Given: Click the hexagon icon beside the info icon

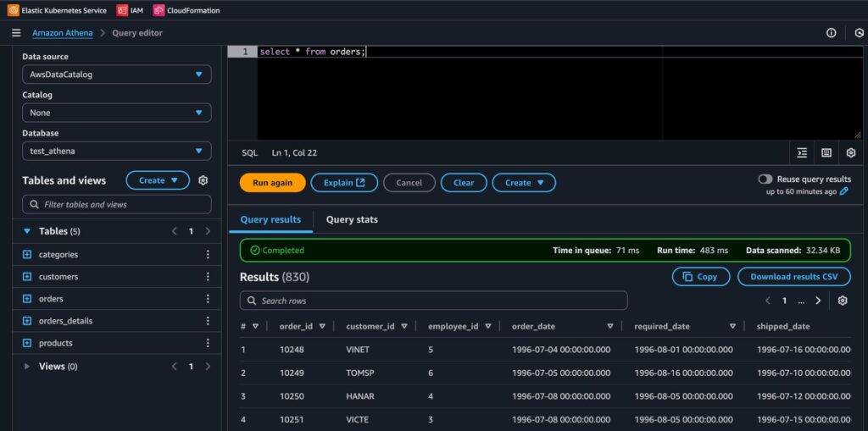Looking at the screenshot, I should pyautogui.click(x=859, y=33).
